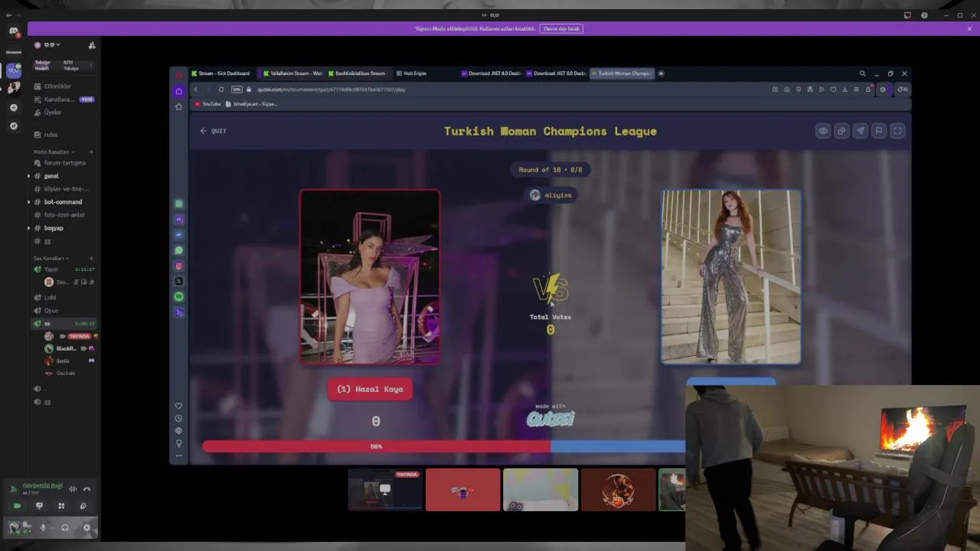Open browser sidebar settings gear icon
This screenshot has width=980, height=551.
coord(179,431)
